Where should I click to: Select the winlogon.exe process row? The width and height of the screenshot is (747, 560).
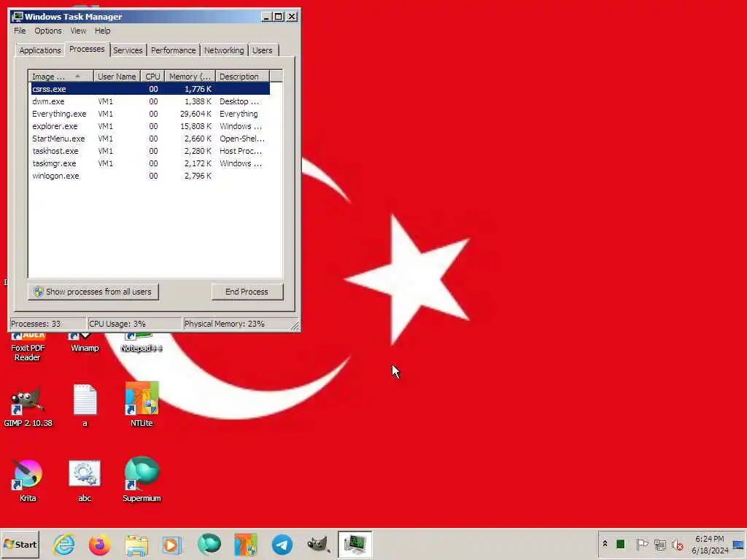(x=150, y=176)
